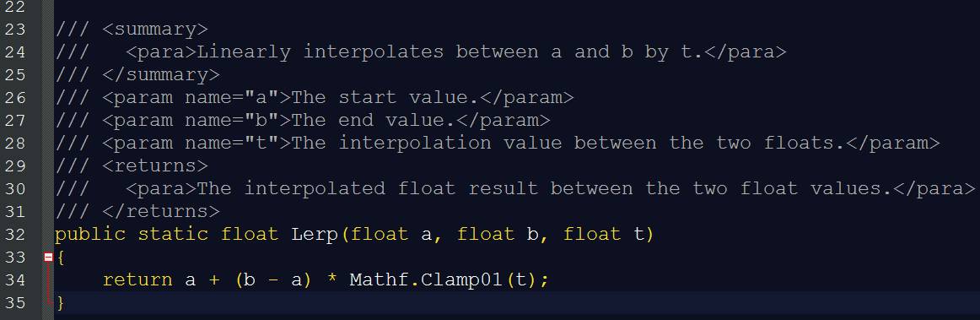Click the return keyword on line 34

(137, 280)
